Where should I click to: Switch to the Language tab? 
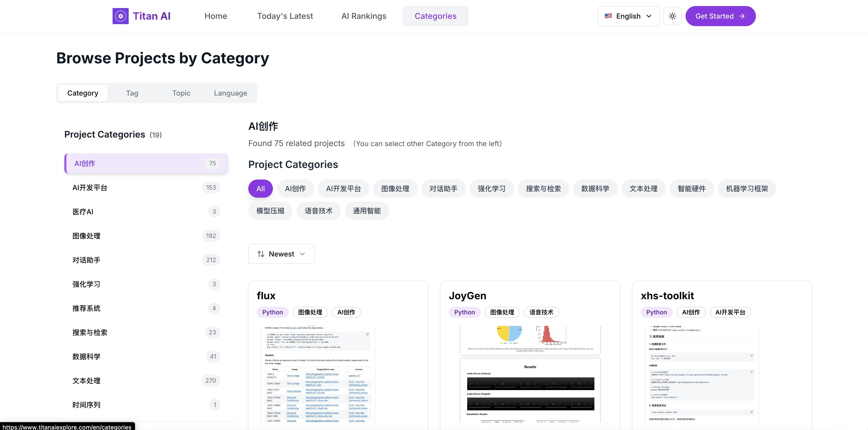pyautogui.click(x=230, y=93)
